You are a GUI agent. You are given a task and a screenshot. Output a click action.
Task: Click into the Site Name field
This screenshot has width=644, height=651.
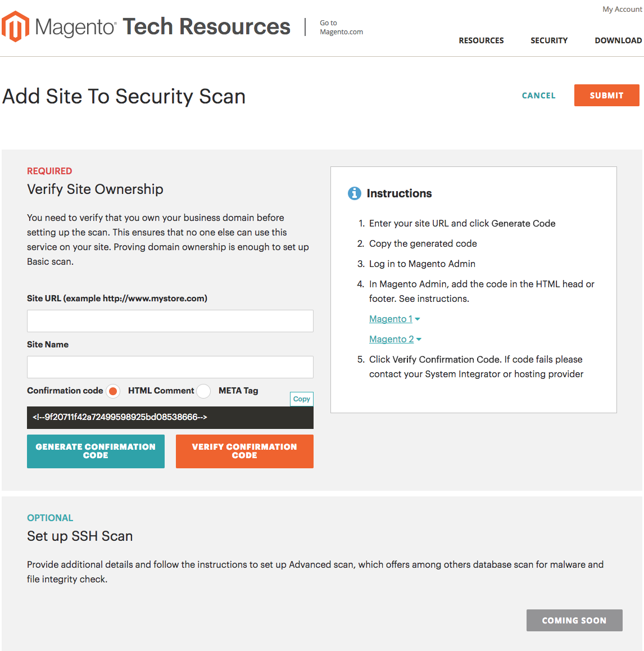point(170,367)
